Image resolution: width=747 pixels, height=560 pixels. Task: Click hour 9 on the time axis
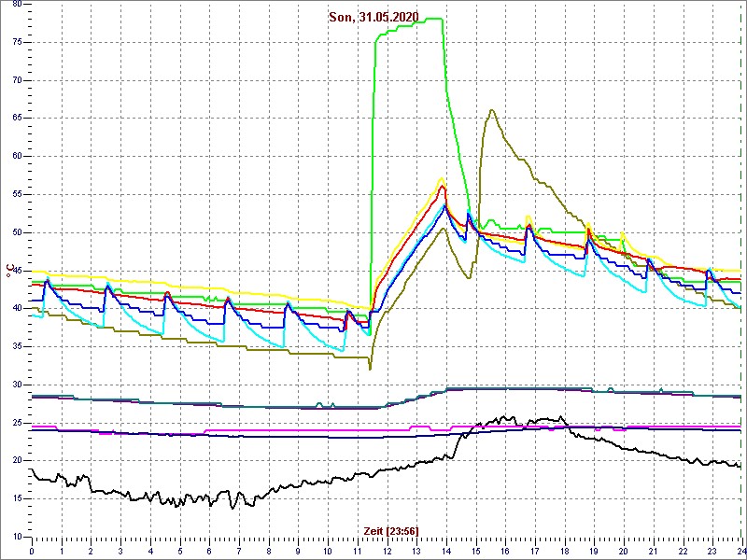pos(298,551)
